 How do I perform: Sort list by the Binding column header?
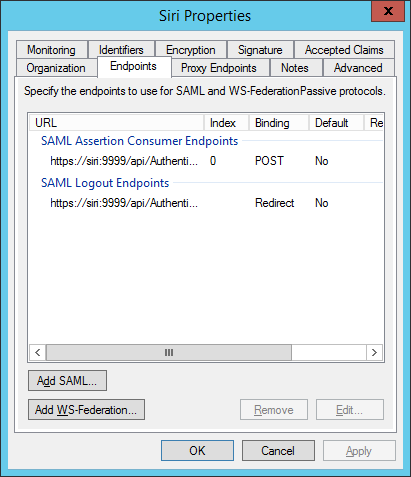pyautogui.click(x=279, y=123)
